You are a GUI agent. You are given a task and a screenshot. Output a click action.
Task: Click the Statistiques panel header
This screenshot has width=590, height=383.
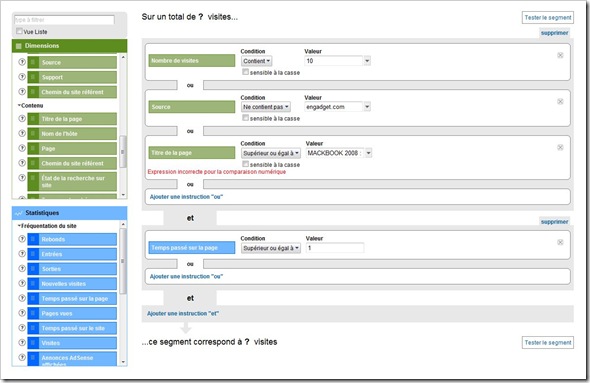(70, 213)
